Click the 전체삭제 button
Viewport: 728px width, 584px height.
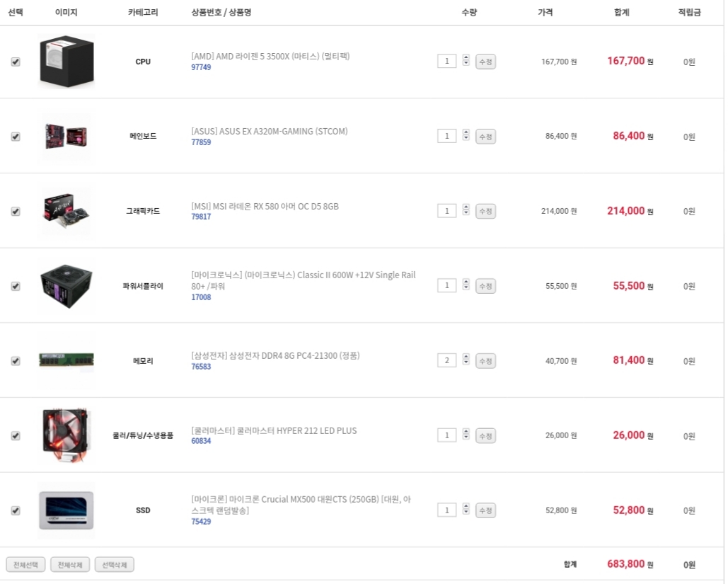[70, 564]
